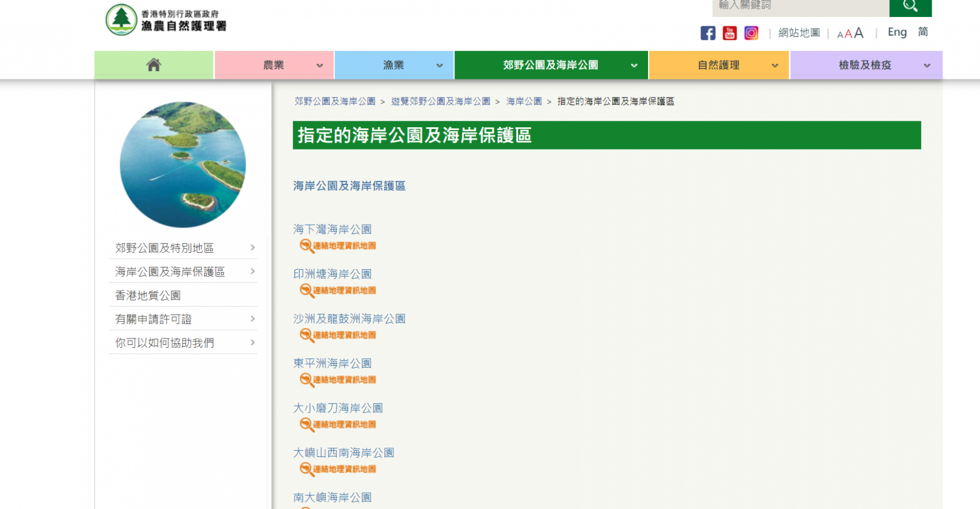Open geo-info map link under 沙洲及龍鼓洲海岸公園
This screenshot has width=980, height=509.
click(x=338, y=335)
